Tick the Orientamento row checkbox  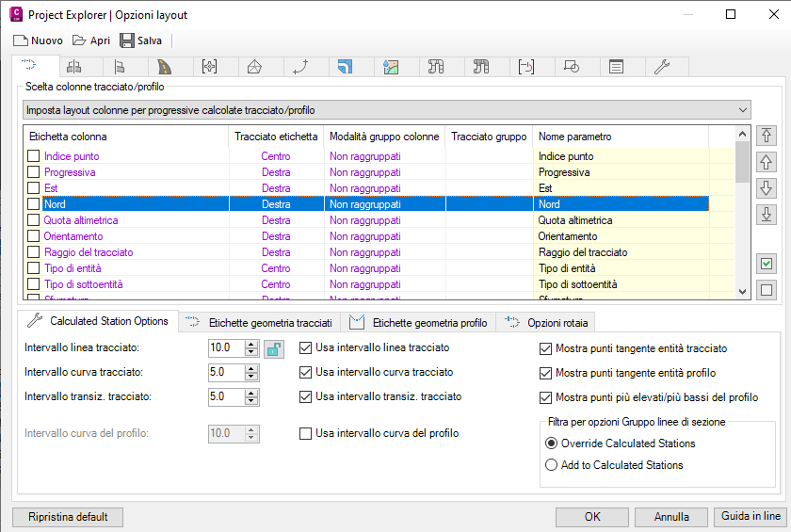click(x=33, y=236)
